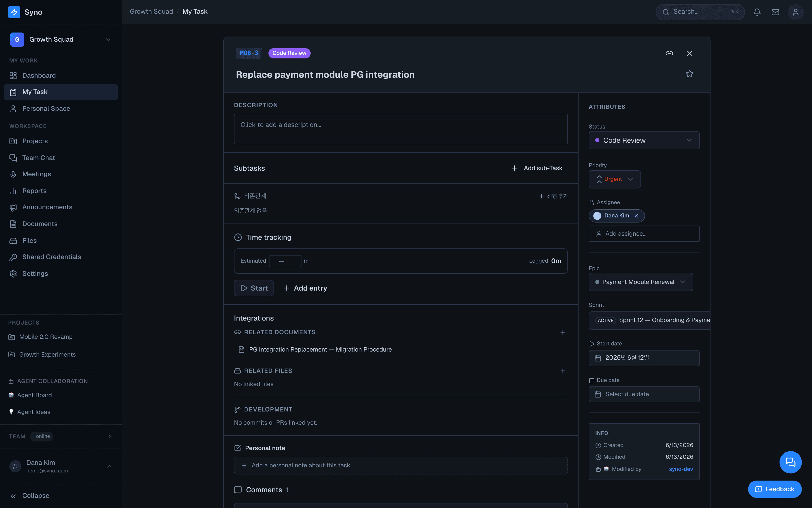812x508 pixels.
Task: Expand the Team online list
Action: point(61,436)
